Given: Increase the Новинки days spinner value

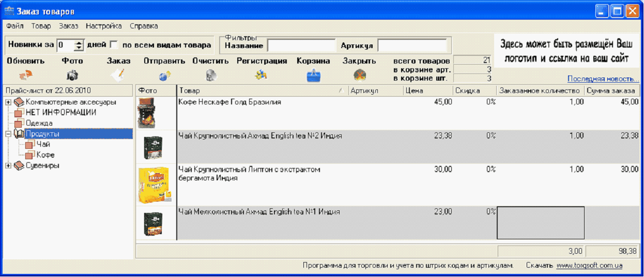Looking at the screenshot, I should 79,43.
